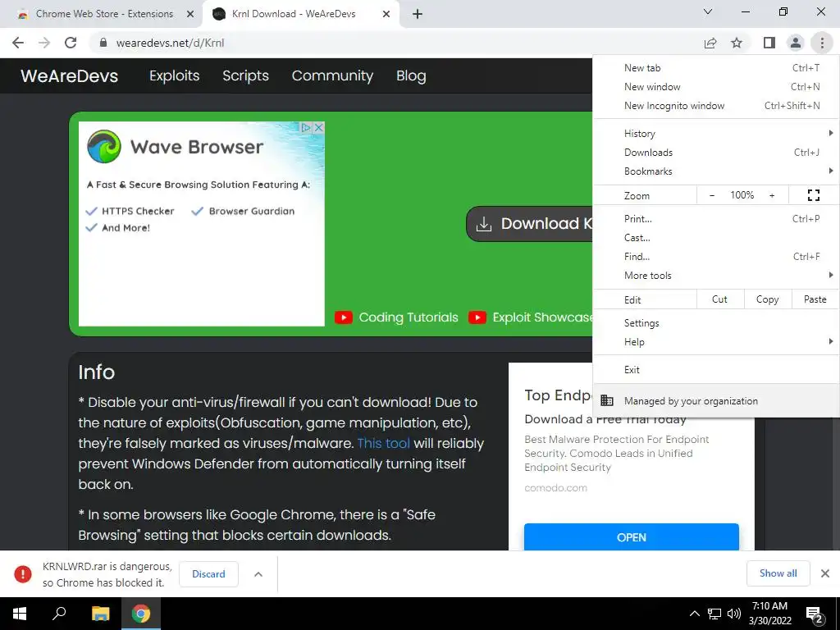The width and height of the screenshot is (840, 630).
Task: Open the Community nav link
Action: click(333, 76)
